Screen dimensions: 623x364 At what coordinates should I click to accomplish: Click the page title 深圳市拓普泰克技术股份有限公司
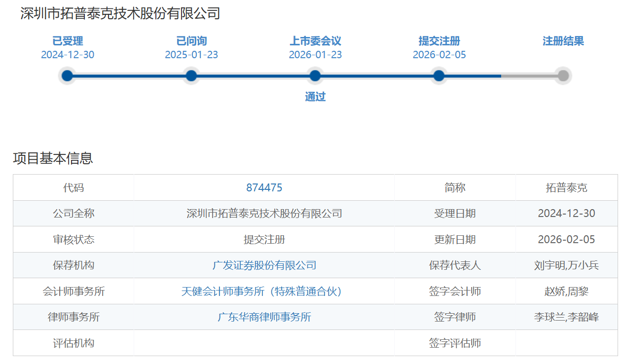click(x=120, y=13)
